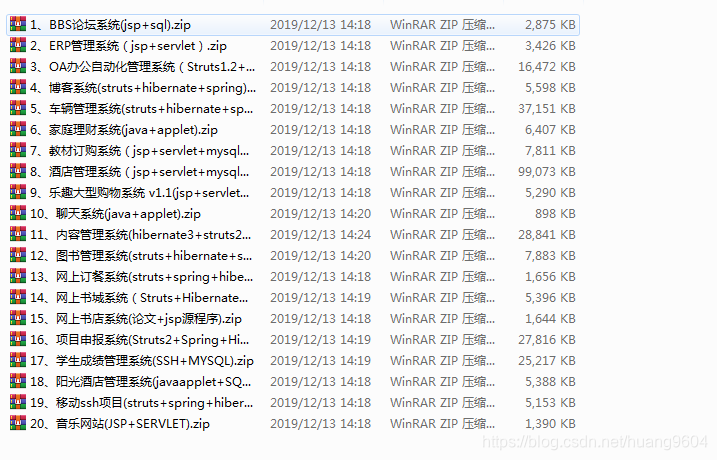Click the 内容管理系统 hibernate3 file name
The image size is (717, 460).
140,235
